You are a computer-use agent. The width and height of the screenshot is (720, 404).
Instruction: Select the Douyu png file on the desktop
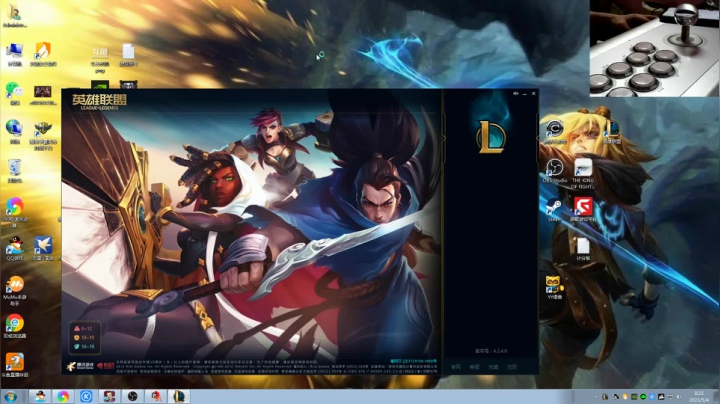100,59
